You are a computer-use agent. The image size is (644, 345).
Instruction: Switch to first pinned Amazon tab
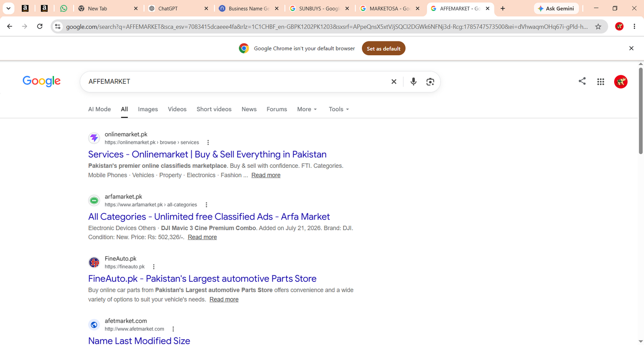[x=25, y=8]
